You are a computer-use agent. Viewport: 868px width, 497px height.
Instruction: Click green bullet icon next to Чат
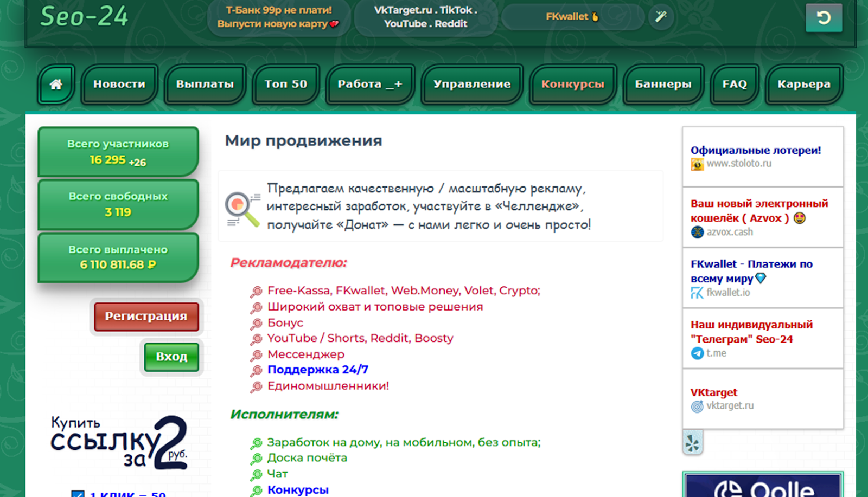pyautogui.click(x=256, y=475)
